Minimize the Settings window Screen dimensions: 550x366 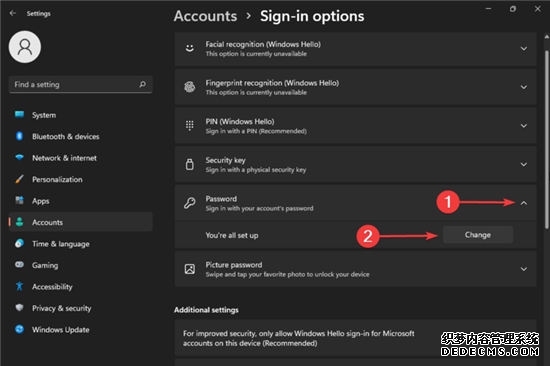pyautogui.click(x=488, y=8)
